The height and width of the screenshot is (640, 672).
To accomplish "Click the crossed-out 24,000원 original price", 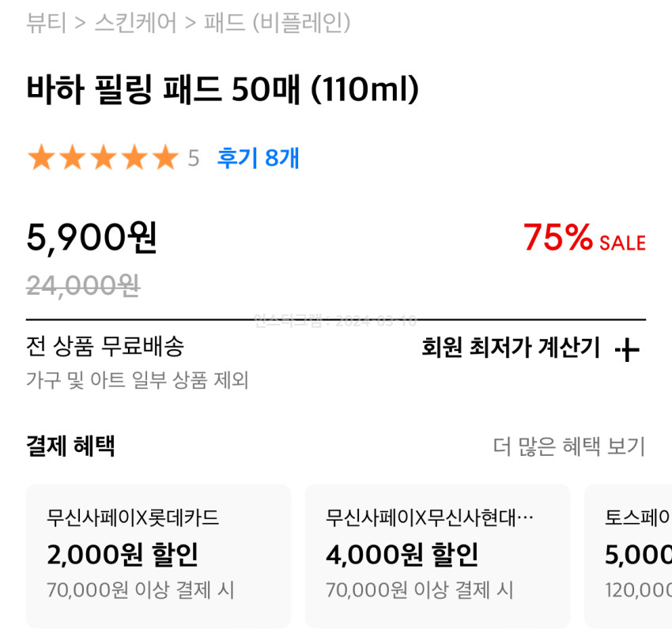I will [x=83, y=284].
